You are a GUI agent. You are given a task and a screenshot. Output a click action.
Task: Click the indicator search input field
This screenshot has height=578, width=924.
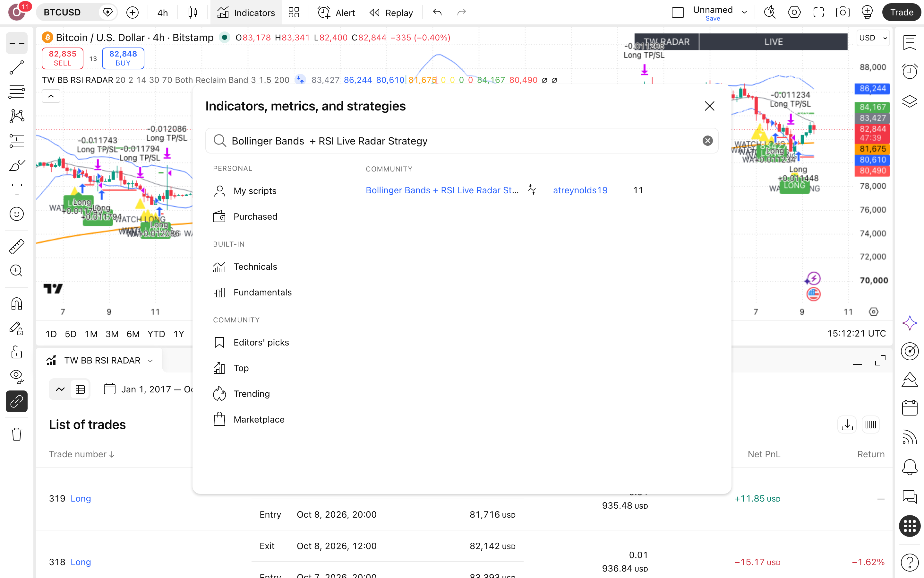462,141
